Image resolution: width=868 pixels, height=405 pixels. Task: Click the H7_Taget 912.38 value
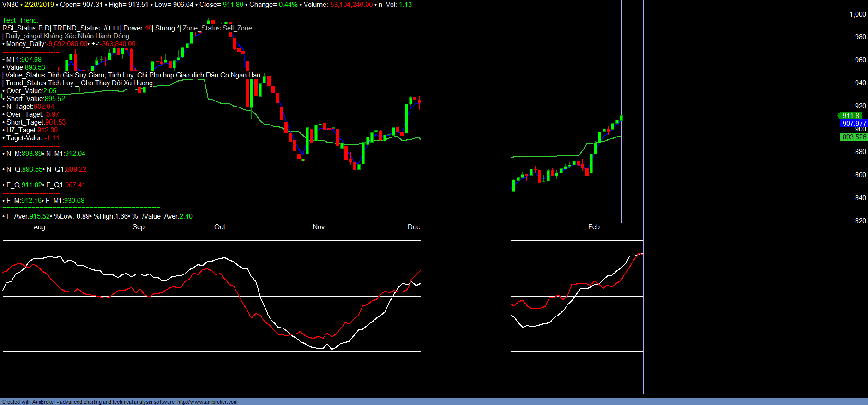click(48, 130)
